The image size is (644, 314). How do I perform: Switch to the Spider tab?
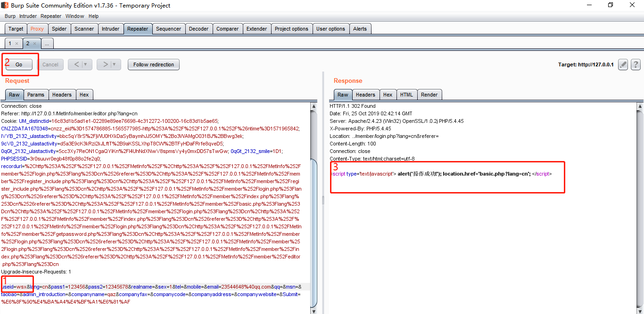click(59, 29)
